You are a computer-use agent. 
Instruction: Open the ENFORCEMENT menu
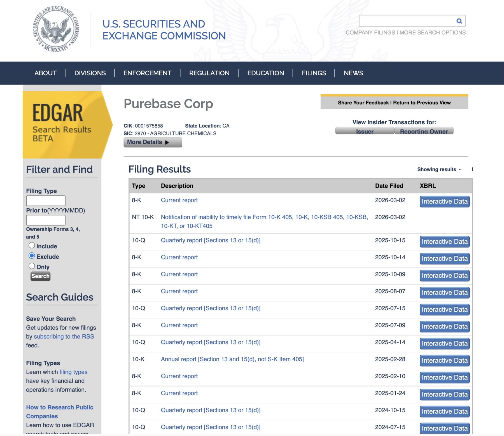point(147,73)
